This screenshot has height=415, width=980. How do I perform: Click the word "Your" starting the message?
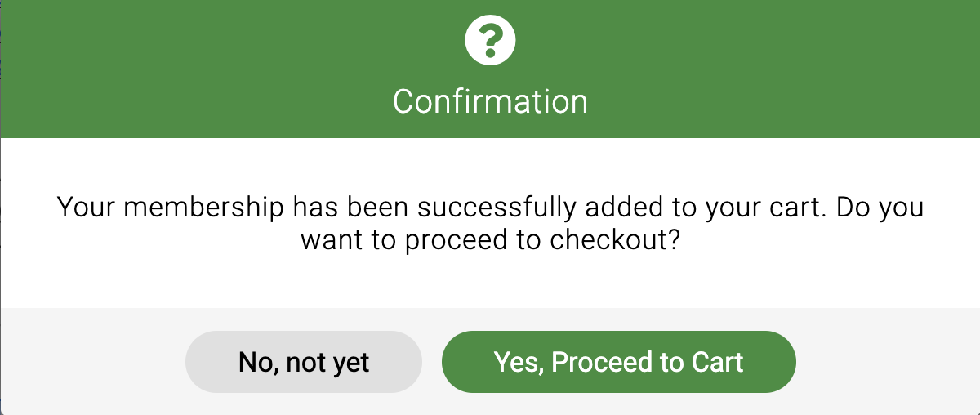[x=85, y=207]
